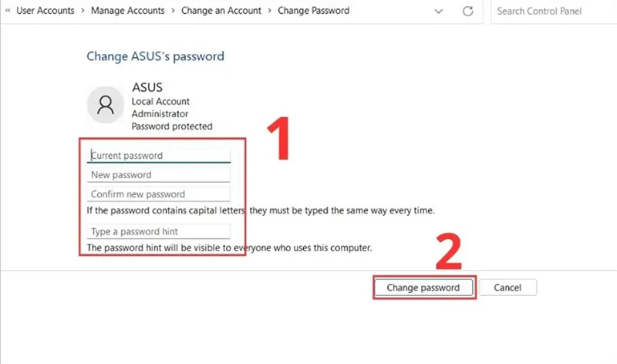Image resolution: width=617 pixels, height=364 pixels.
Task: Select the Change Password breadcrumb
Action: 314,11
